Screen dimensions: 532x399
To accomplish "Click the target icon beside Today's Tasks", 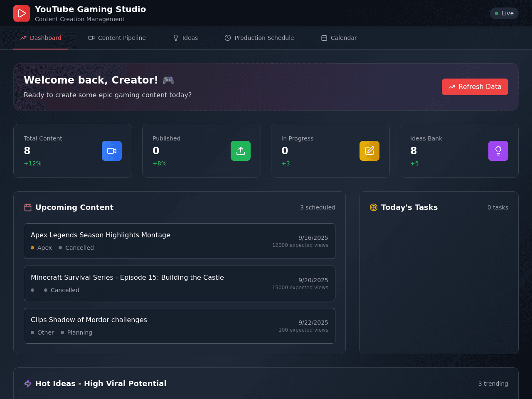I will click(374, 207).
